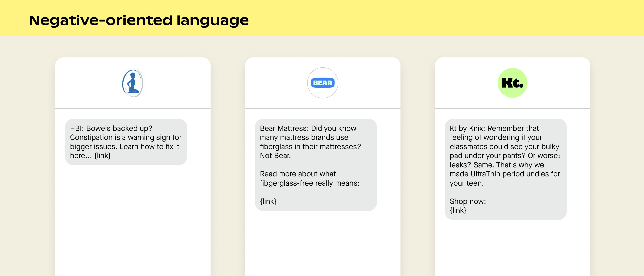Click the {link} placeholder in Bear Mattress message

tap(268, 201)
